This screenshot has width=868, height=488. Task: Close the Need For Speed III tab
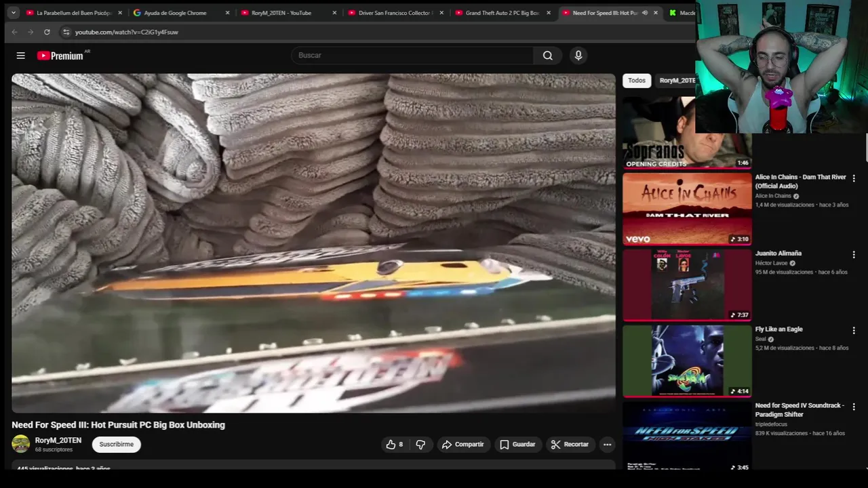pos(656,13)
